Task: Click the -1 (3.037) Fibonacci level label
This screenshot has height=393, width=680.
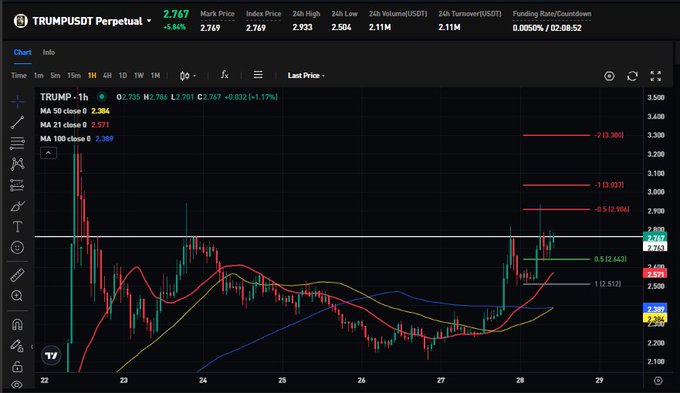Action: 609,185
